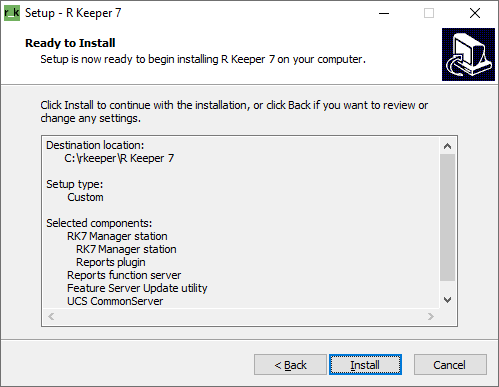
Task: Click the horizontal scroll left arrow
Action: 51,316
